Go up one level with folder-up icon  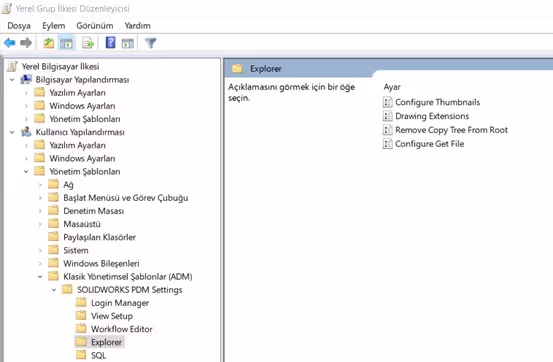pyautogui.click(x=49, y=43)
